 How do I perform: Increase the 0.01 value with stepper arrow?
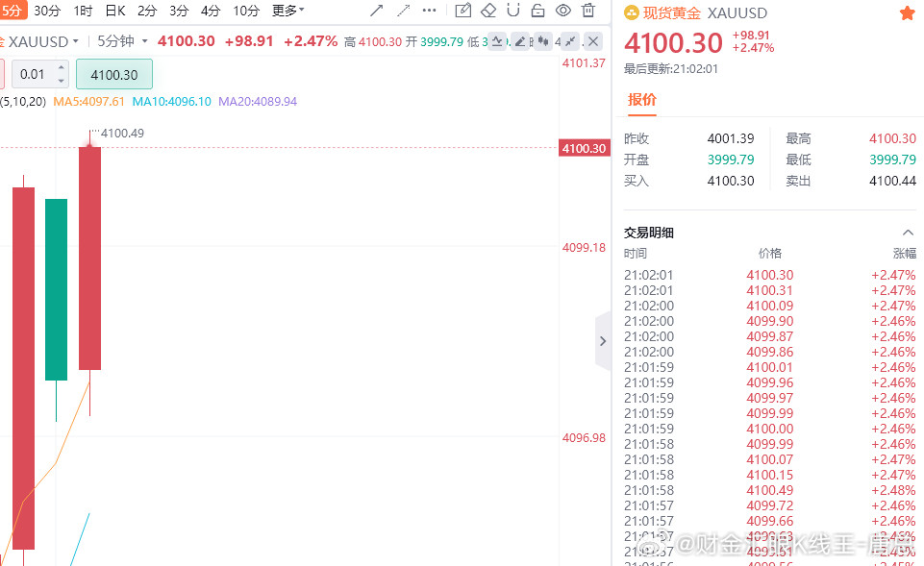pos(60,67)
